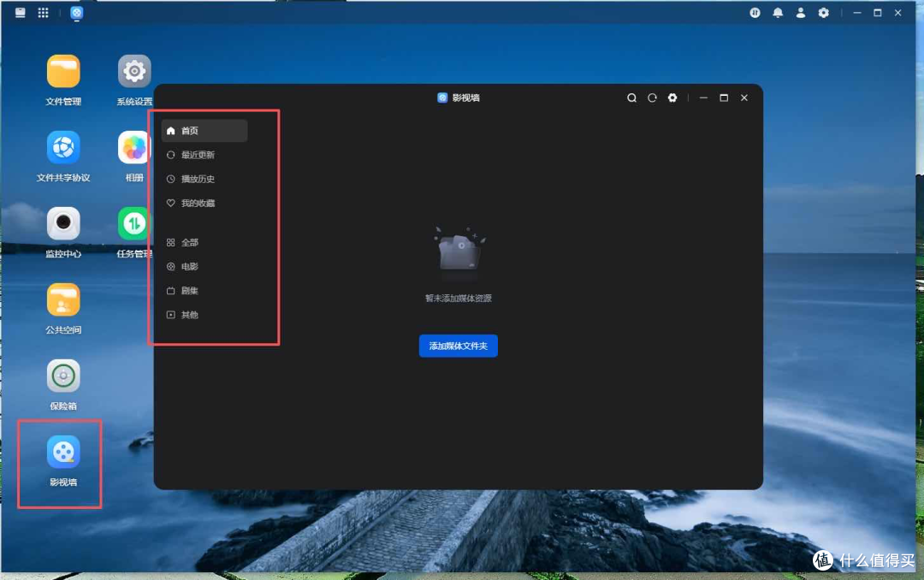Open system settings gear in top bar
This screenshot has width=924, height=580.
pos(823,12)
